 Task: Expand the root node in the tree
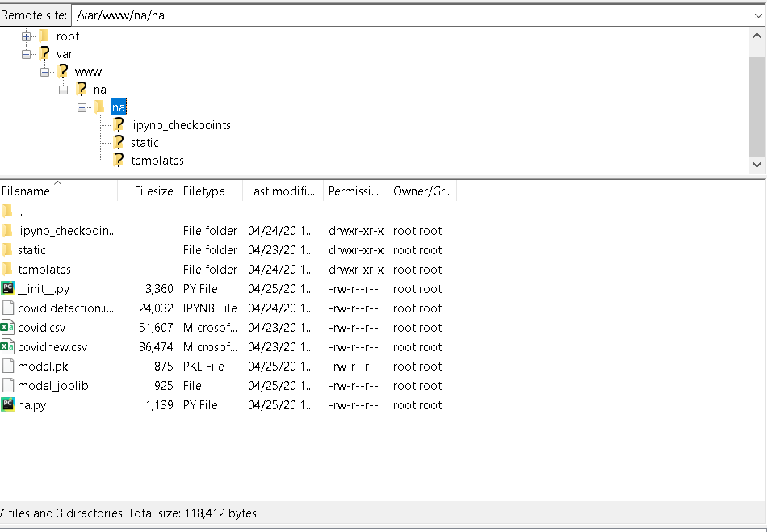click(27, 36)
